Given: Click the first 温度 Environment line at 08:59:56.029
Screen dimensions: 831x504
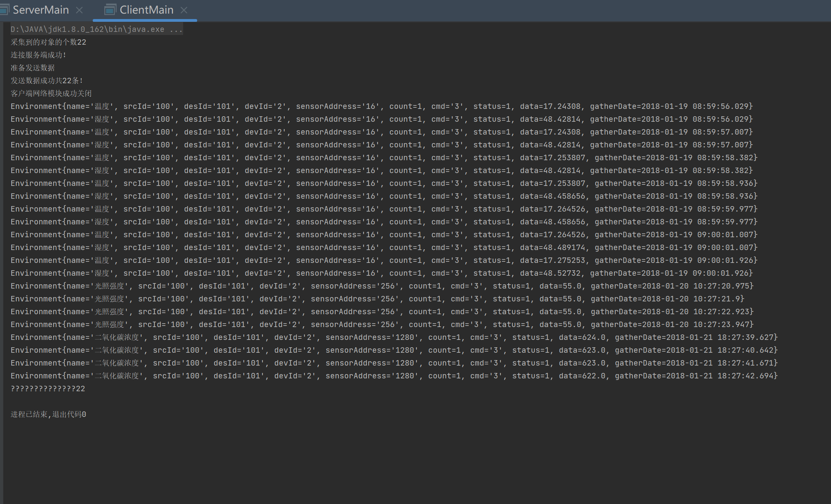Looking at the screenshot, I should click(381, 106).
